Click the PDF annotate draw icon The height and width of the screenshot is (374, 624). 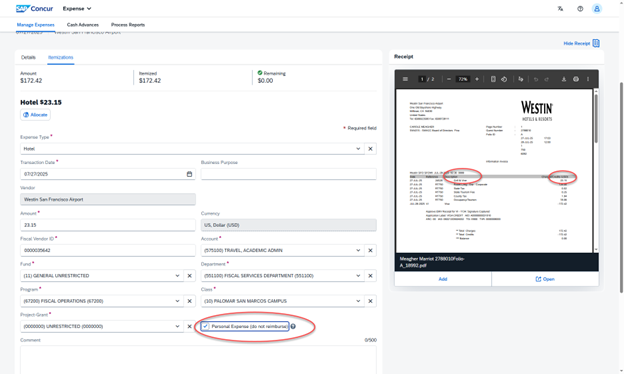click(521, 79)
